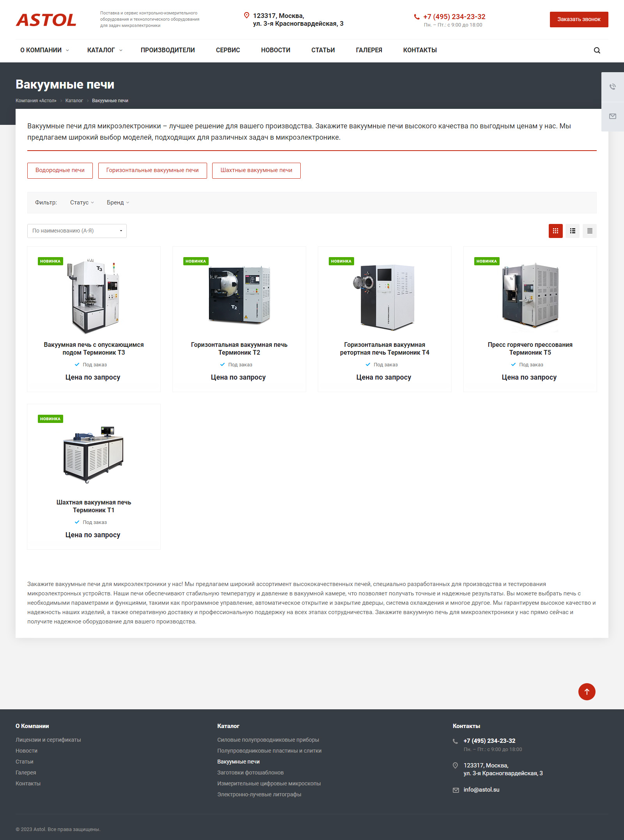The image size is (624, 840).
Task: Open the search magnifier icon
Action: [x=597, y=50]
